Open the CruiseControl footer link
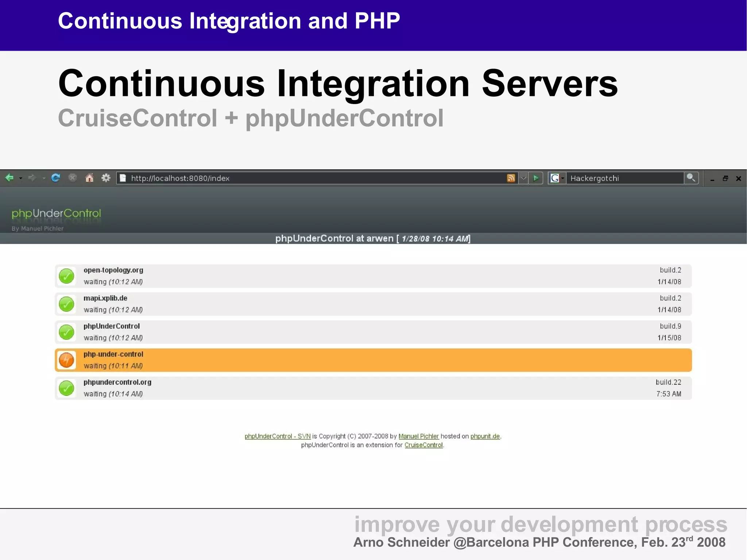Viewport: 747px width, 560px height. [423, 445]
